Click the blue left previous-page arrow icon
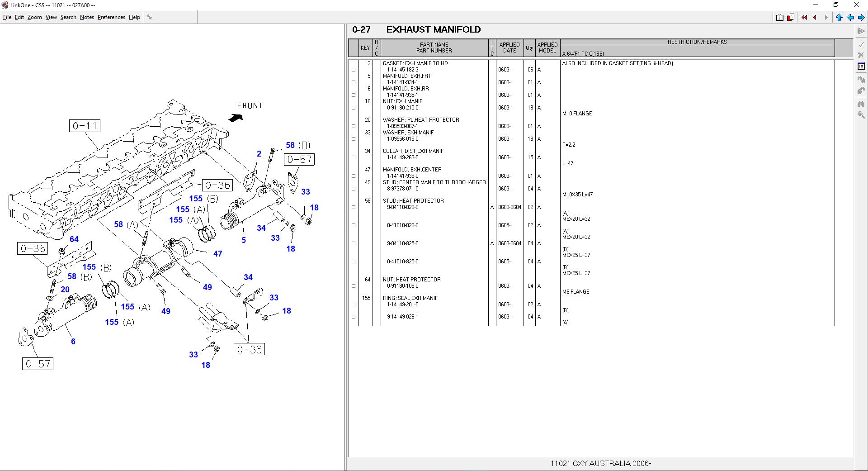868x471 pixels. 850,17
